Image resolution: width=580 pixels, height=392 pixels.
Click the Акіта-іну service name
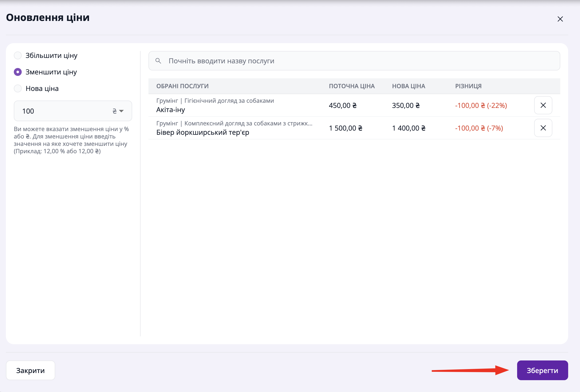pos(170,110)
